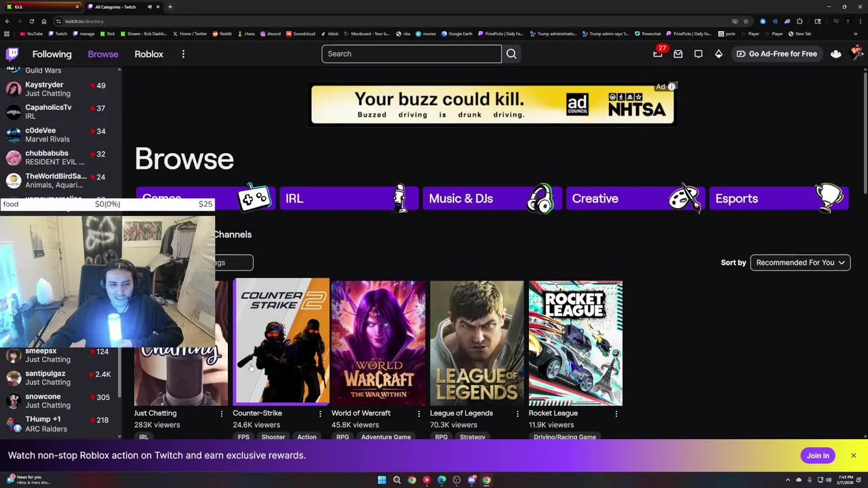Click the ad info icon on banner
The width and height of the screenshot is (868, 488).
pos(672,87)
